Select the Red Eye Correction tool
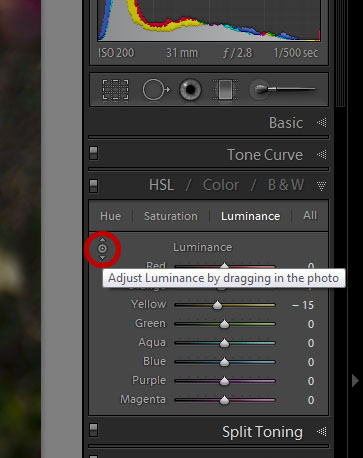Viewport: 363px width, 458px height. (190, 90)
